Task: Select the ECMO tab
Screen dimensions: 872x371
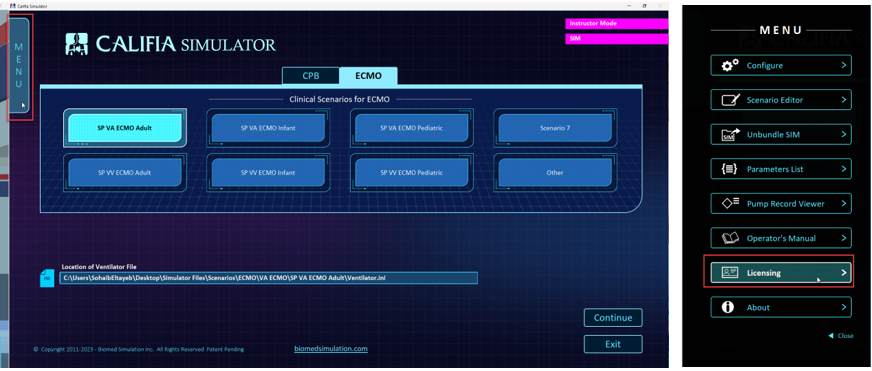Action: [368, 76]
